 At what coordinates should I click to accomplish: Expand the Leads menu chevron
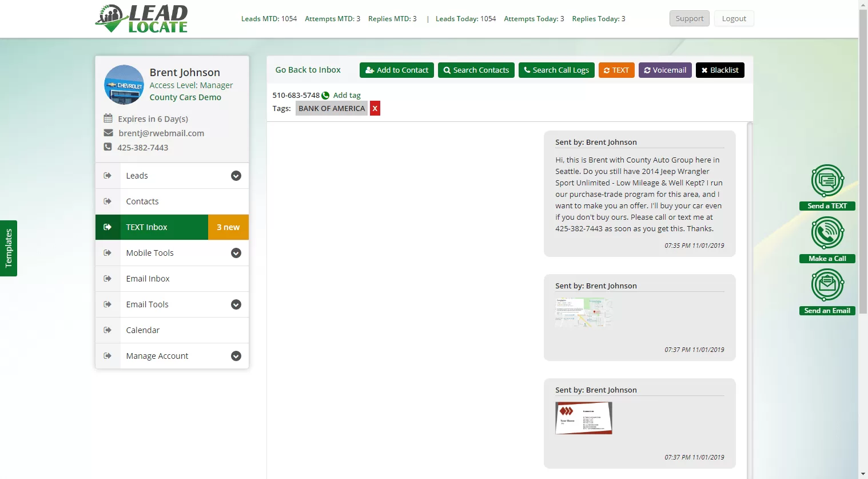(x=236, y=176)
